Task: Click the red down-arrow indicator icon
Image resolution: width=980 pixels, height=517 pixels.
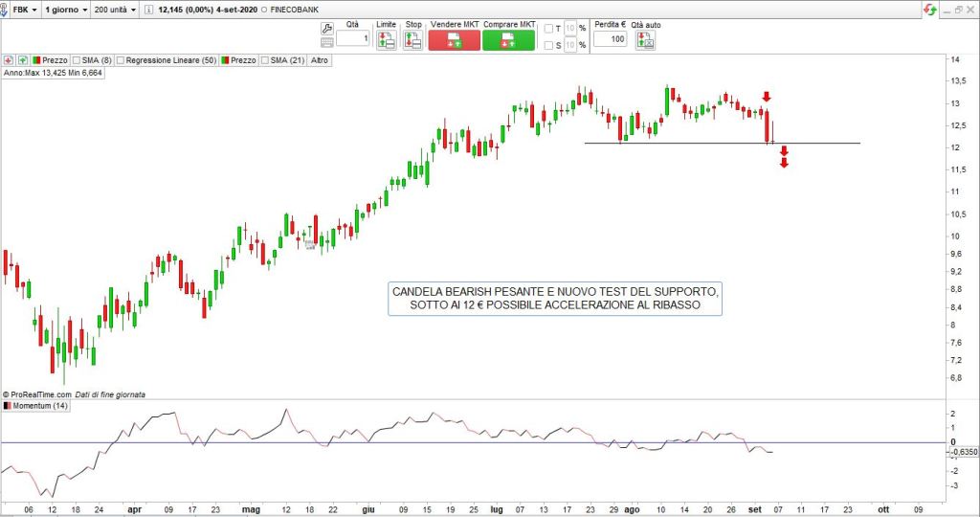Action: (8, 60)
